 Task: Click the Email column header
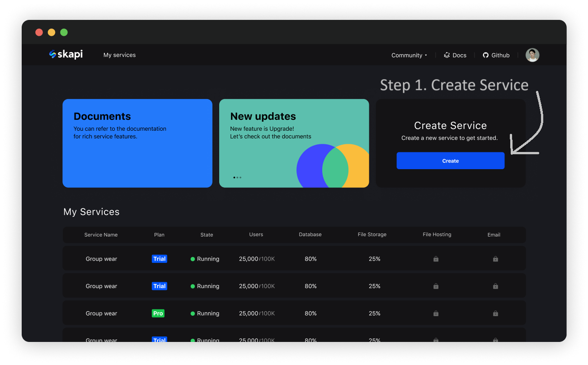point(494,235)
